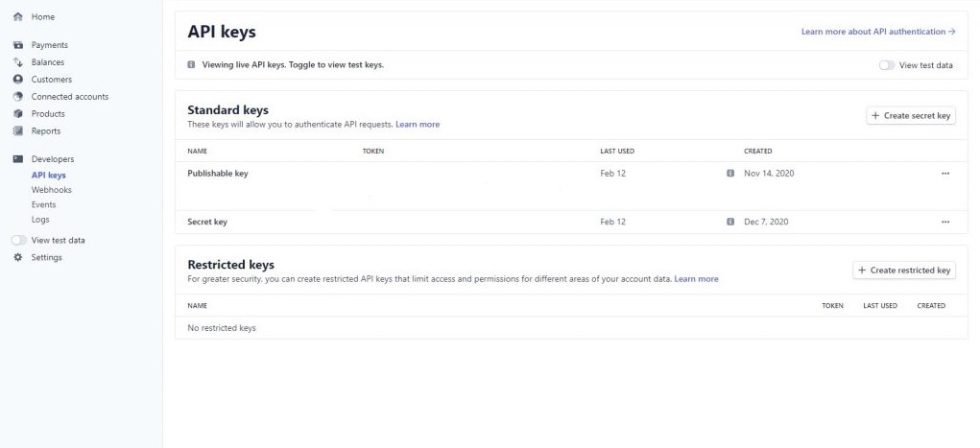Open the Logs page
The width and height of the screenshot is (980, 448).
(40, 220)
